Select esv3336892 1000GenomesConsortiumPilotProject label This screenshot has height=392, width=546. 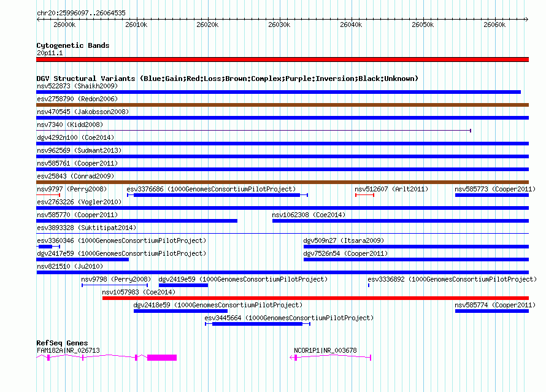452,279
